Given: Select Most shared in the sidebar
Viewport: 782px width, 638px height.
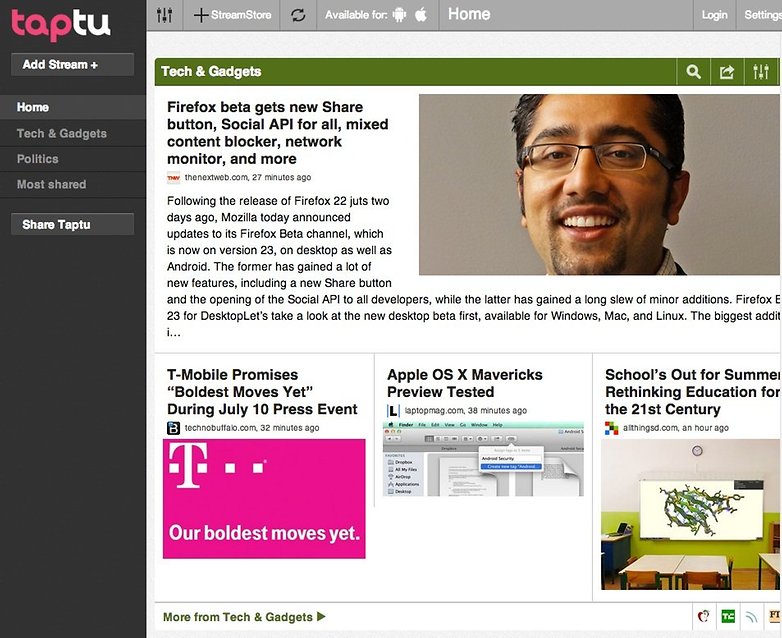Looking at the screenshot, I should coord(73,185).
